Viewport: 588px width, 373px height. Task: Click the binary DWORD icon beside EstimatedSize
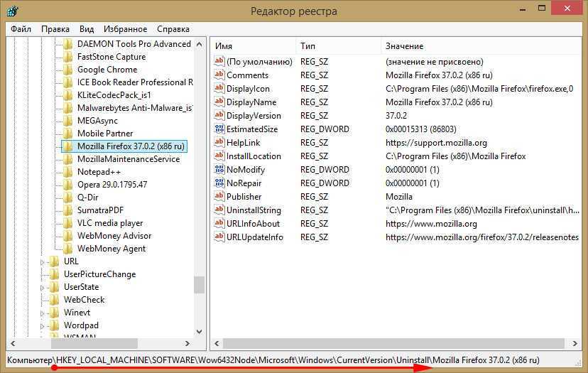(x=219, y=129)
